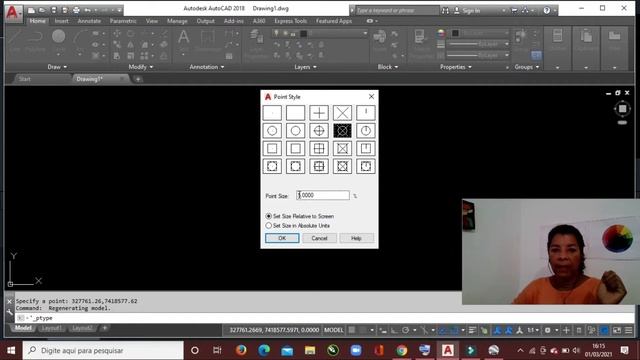
Task: Click the keyword search box in title bar
Action: [397, 10]
